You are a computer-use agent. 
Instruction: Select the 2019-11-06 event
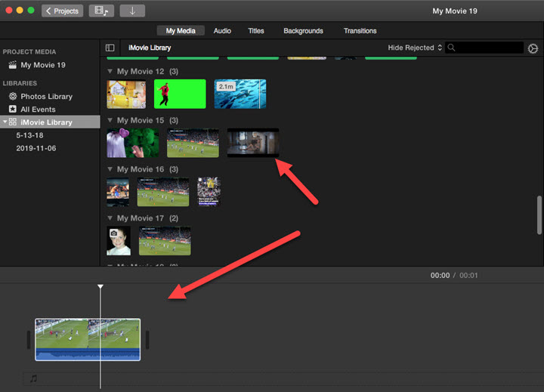click(36, 148)
